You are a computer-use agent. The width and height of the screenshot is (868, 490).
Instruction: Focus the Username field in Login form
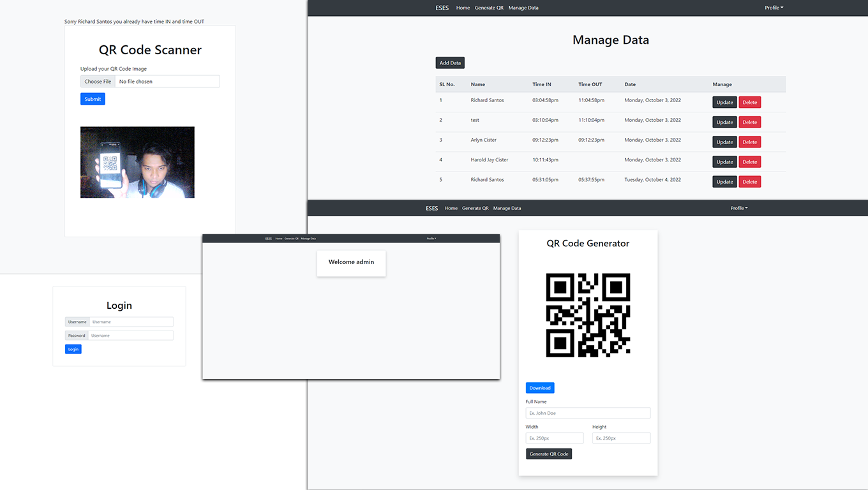[131, 322]
